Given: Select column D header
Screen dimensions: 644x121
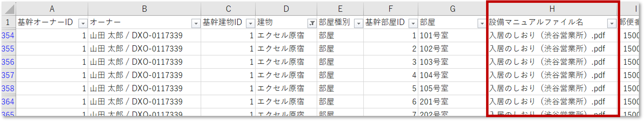Looking at the screenshot, I should pyautogui.click(x=286, y=9).
